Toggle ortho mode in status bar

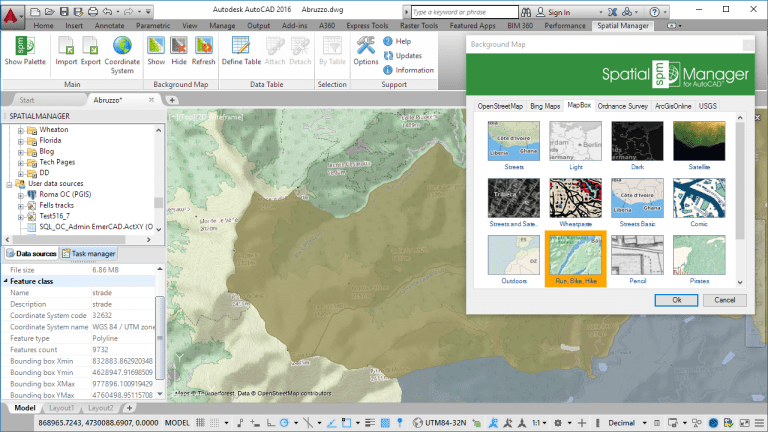tap(270, 423)
